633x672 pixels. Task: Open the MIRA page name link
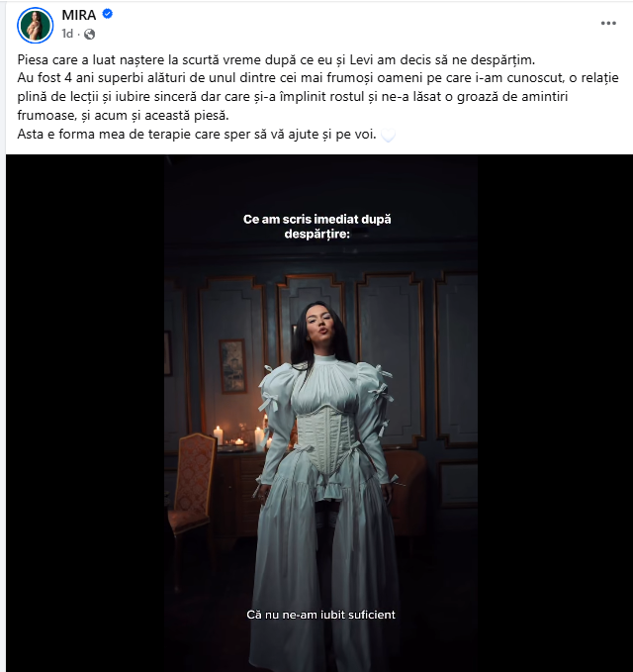pos(79,15)
